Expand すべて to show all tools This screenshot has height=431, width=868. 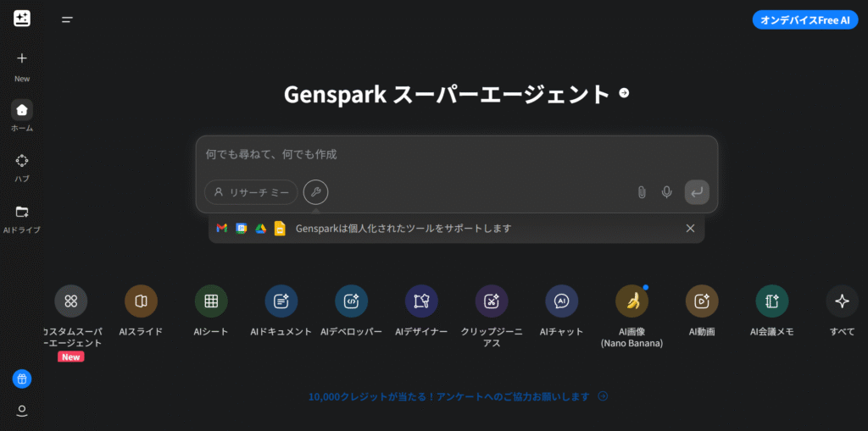click(x=842, y=301)
